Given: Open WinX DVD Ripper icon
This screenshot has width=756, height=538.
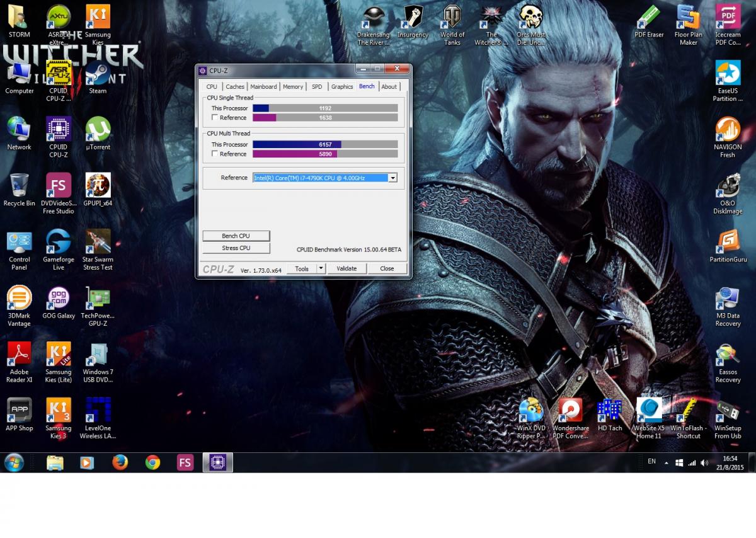Looking at the screenshot, I should 531,418.
